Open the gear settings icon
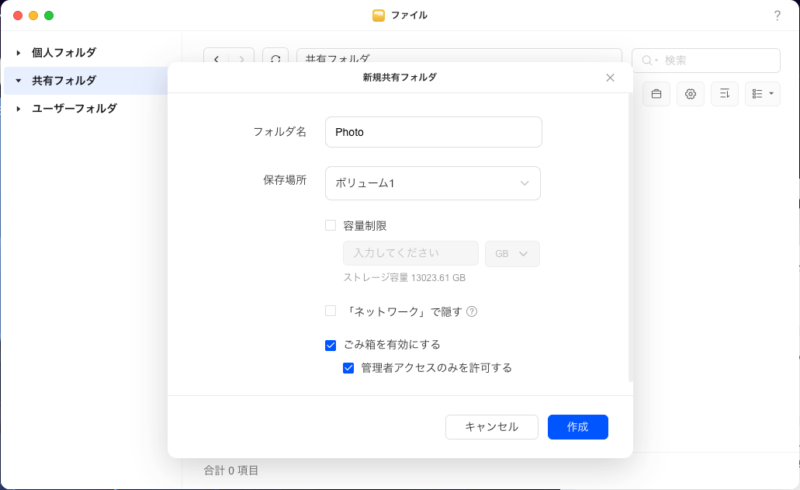 click(690, 94)
